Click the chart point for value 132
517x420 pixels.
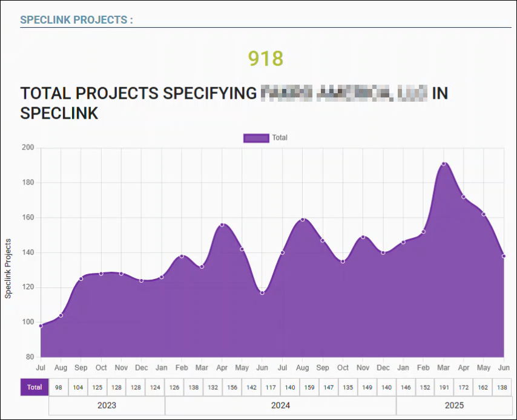tap(202, 267)
